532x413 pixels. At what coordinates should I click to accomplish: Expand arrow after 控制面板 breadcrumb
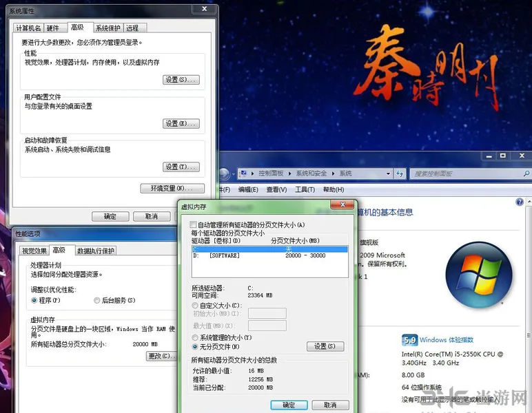tap(289, 173)
